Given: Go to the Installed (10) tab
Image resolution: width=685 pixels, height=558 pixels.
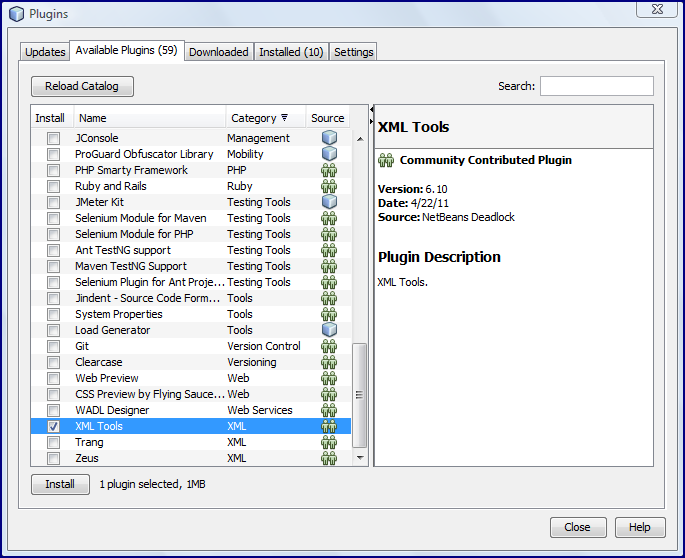Looking at the screenshot, I should tap(291, 52).
